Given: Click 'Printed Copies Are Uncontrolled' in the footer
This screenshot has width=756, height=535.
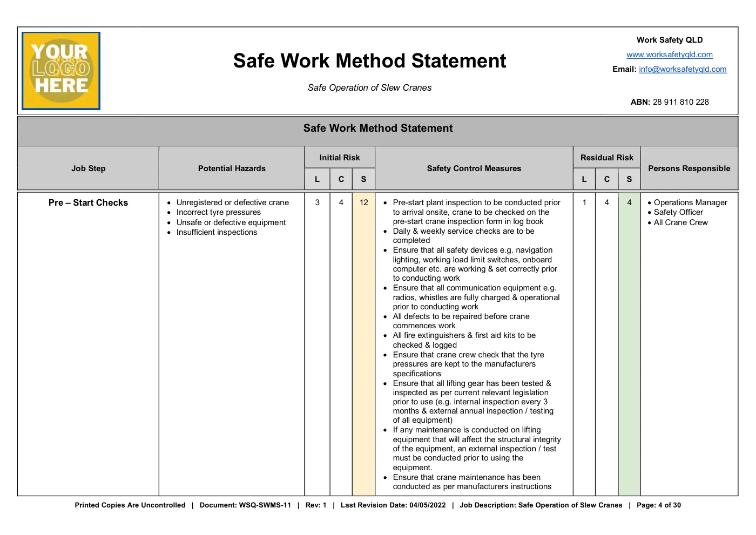Looking at the screenshot, I should (x=130, y=505).
